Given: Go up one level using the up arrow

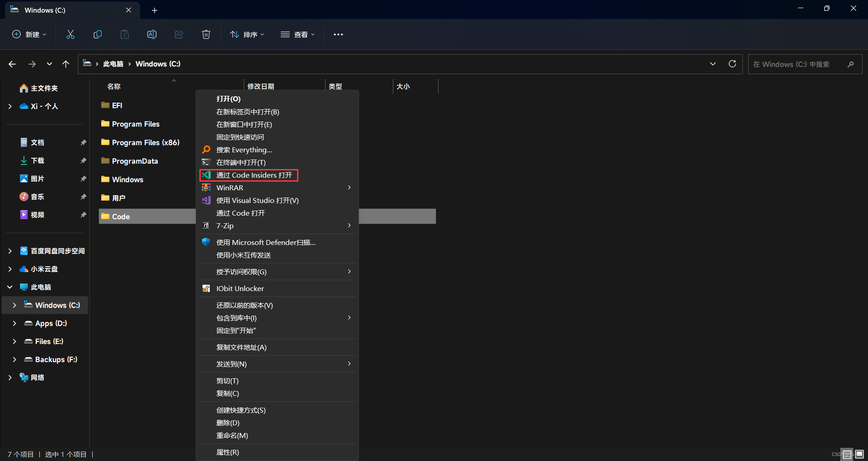Looking at the screenshot, I should [x=66, y=64].
